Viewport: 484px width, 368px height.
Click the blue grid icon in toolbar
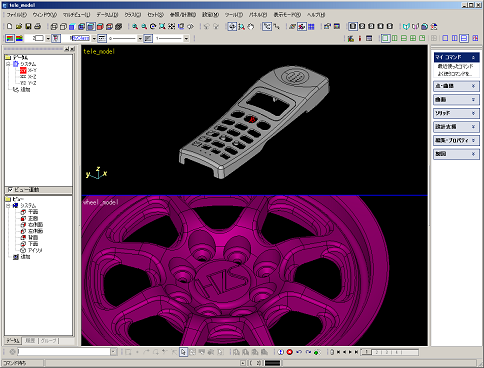click(311, 26)
